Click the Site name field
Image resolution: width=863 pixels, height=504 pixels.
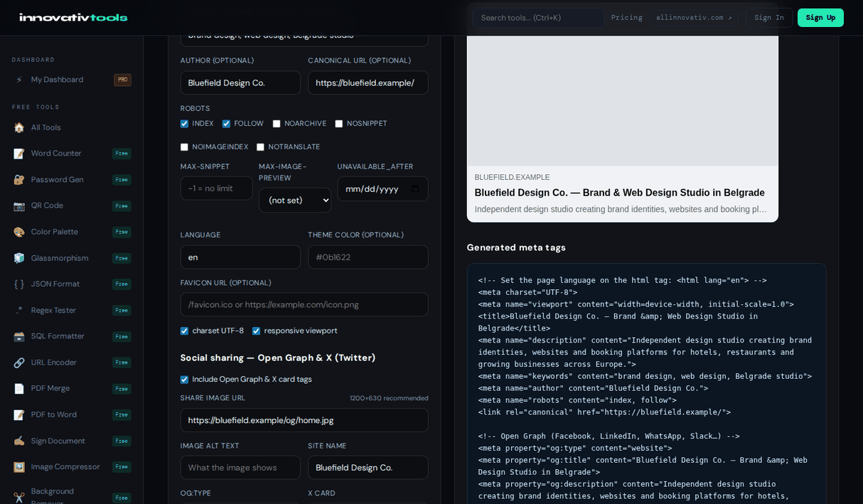[x=368, y=468]
